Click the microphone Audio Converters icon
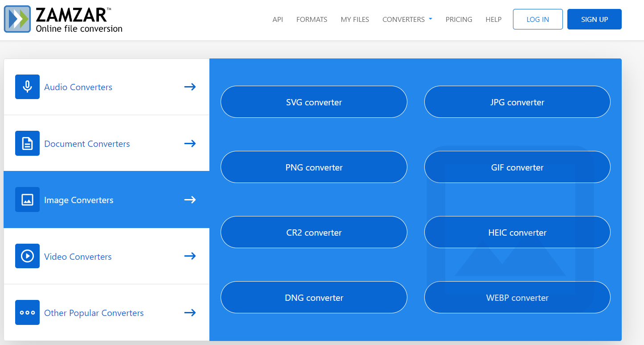644x345 pixels. [27, 87]
